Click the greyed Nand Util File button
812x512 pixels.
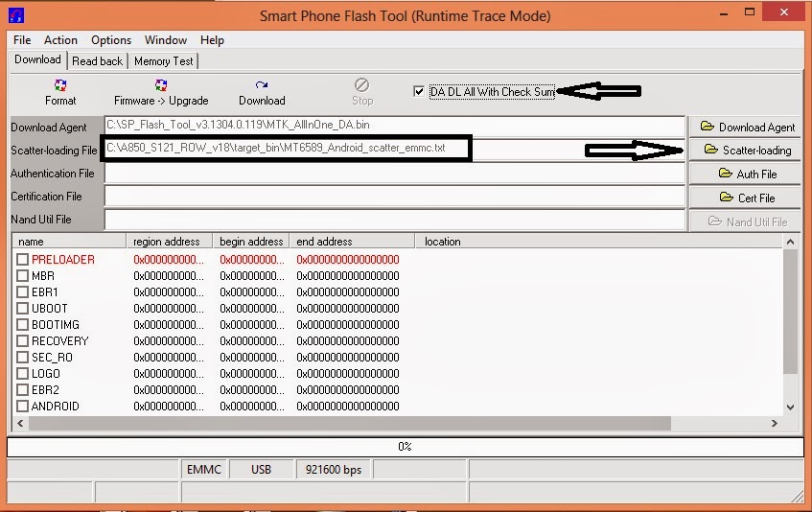click(745, 221)
